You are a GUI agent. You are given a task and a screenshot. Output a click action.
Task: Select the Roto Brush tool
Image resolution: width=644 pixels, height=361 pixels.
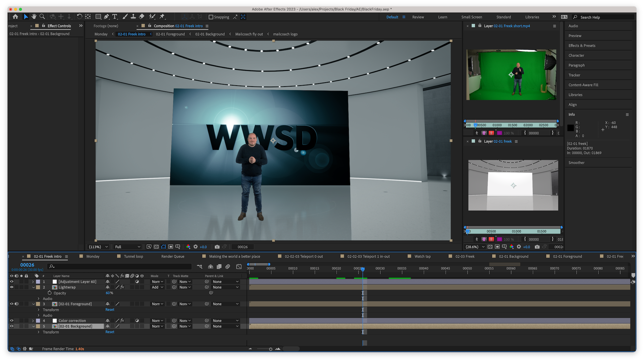tap(152, 17)
